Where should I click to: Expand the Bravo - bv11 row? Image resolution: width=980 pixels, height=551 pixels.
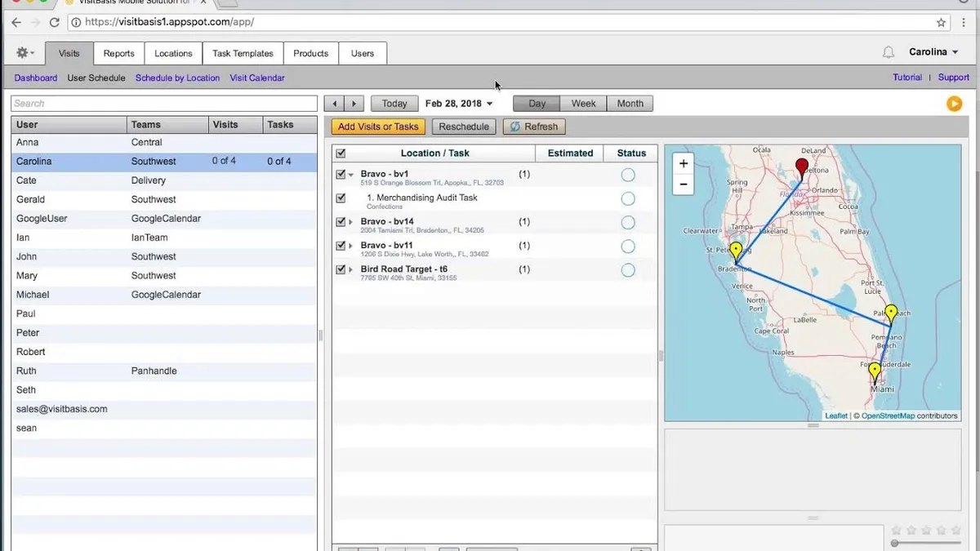[351, 246]
